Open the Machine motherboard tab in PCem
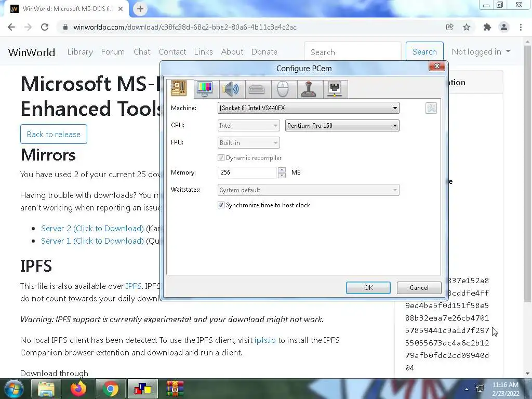This screenshot has height=399, width=532. point(179,88)
